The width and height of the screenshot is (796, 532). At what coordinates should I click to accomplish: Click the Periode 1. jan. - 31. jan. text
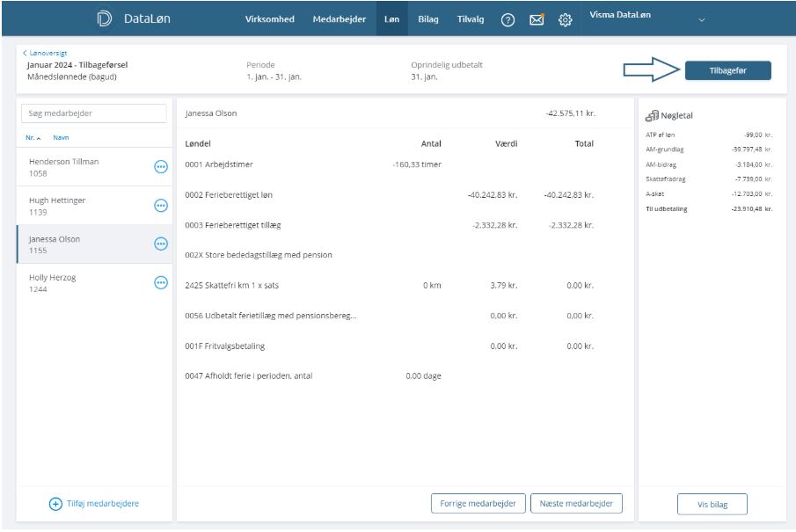pos(274,71)
